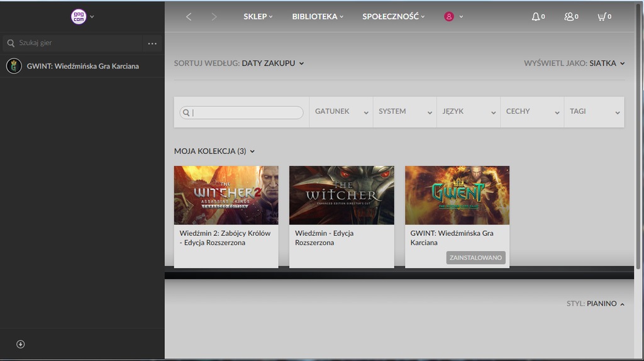The height and width of the screenshot is (361, 644).
Task: Expand the GATUNEK filter
Action: point(341,112)
